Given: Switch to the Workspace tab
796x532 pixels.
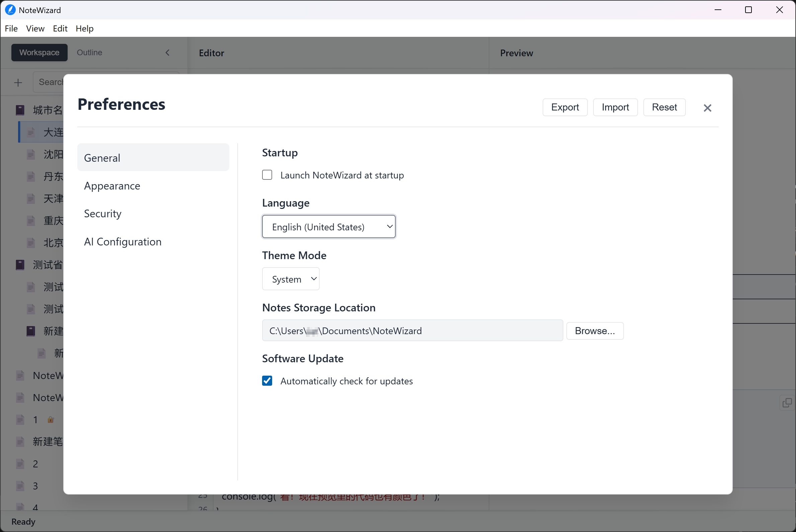Looking at the screenshot, I should pyautogui.click(x=39, y=53).
